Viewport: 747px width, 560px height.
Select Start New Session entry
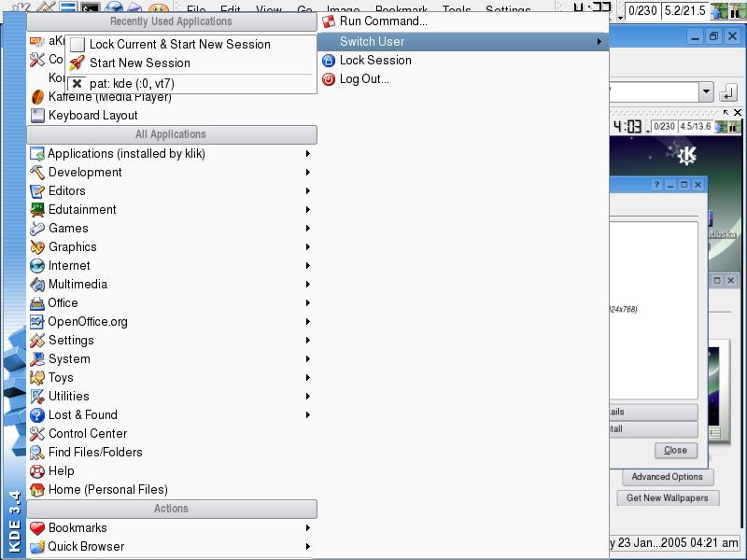[x=190, y=63]
